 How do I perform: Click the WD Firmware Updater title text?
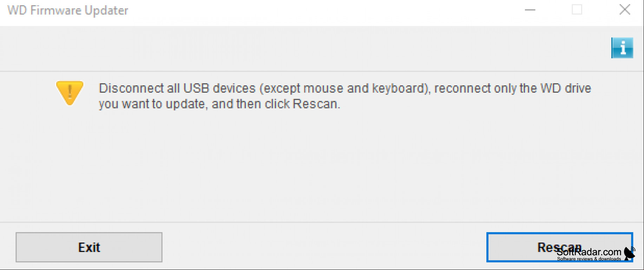point(68,11)
